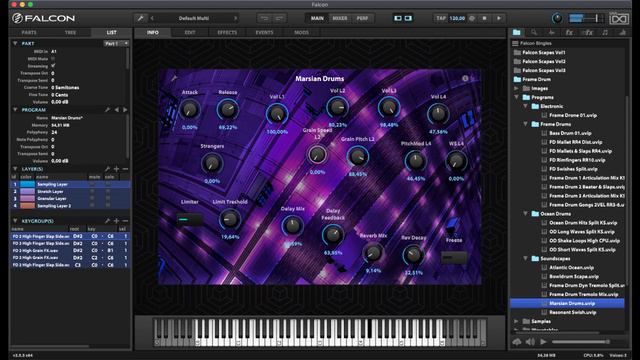Open the Layers wrench menu
Image resolution: width=640 pixels, height=360 pixels.
point(107,169)
